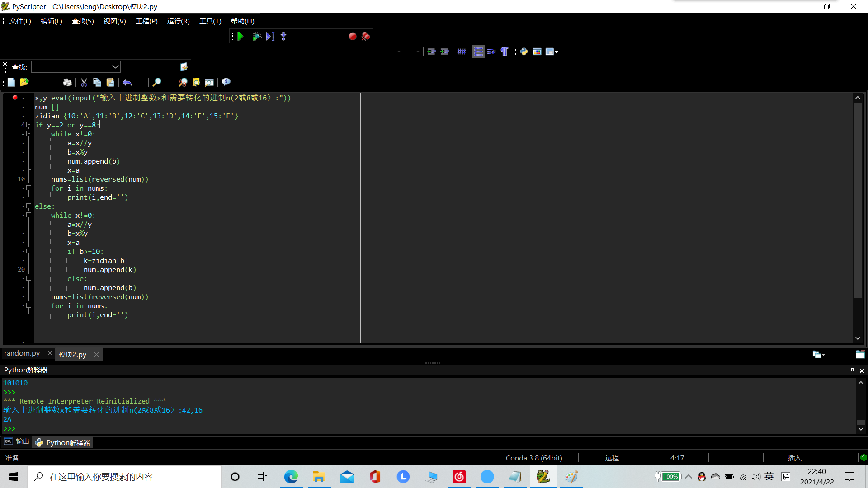Image resolution: width=868 pixels, height=488 pixels.
Task: Click Conda 3.8 (64bit) in status bar
Action: 534,458
